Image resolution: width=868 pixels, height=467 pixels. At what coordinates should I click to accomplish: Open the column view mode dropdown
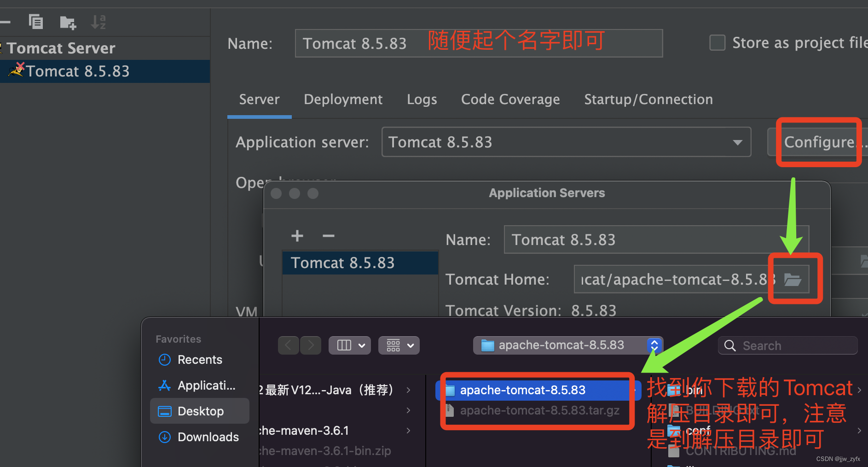(x=350, y=345)
